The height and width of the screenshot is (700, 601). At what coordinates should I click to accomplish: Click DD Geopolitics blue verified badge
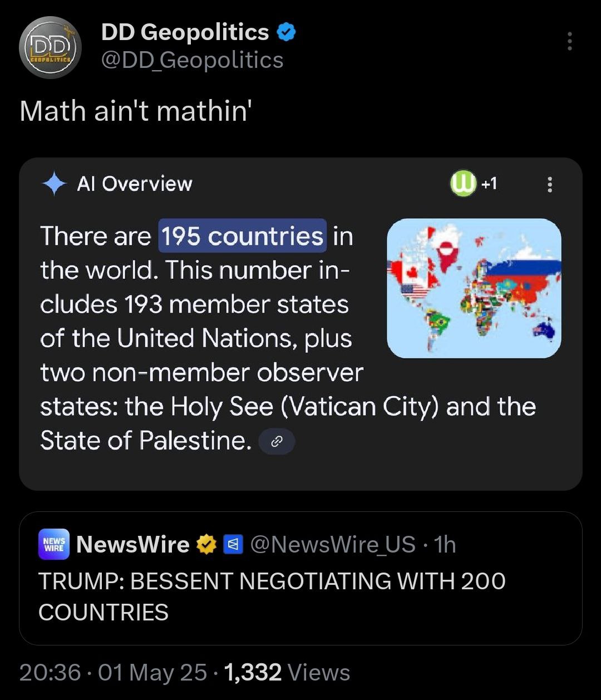[286, 33]
